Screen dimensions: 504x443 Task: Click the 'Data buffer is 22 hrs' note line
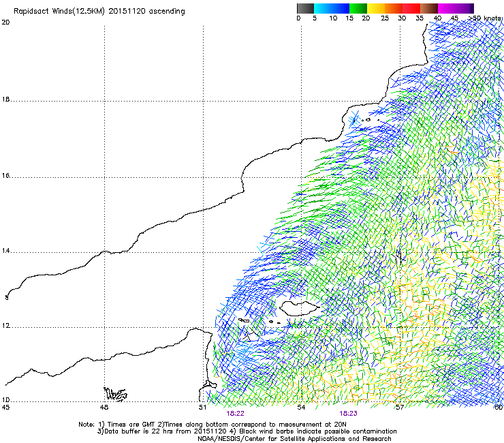pyautogui.click(x=247, y=431)
